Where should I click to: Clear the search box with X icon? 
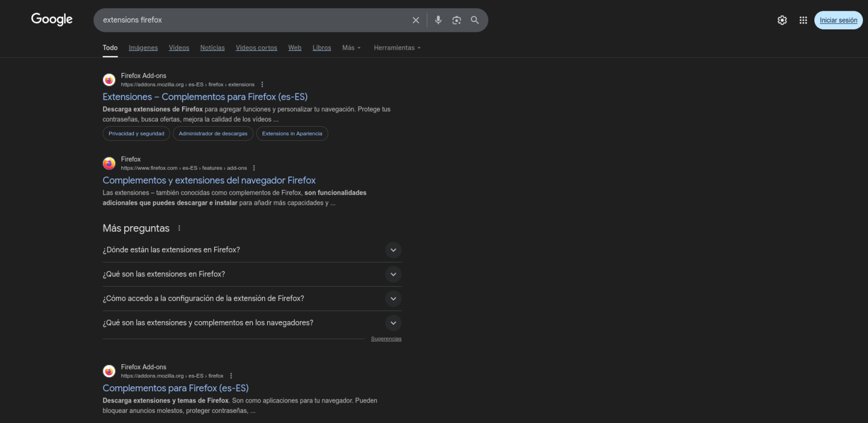tap(416, 20)
